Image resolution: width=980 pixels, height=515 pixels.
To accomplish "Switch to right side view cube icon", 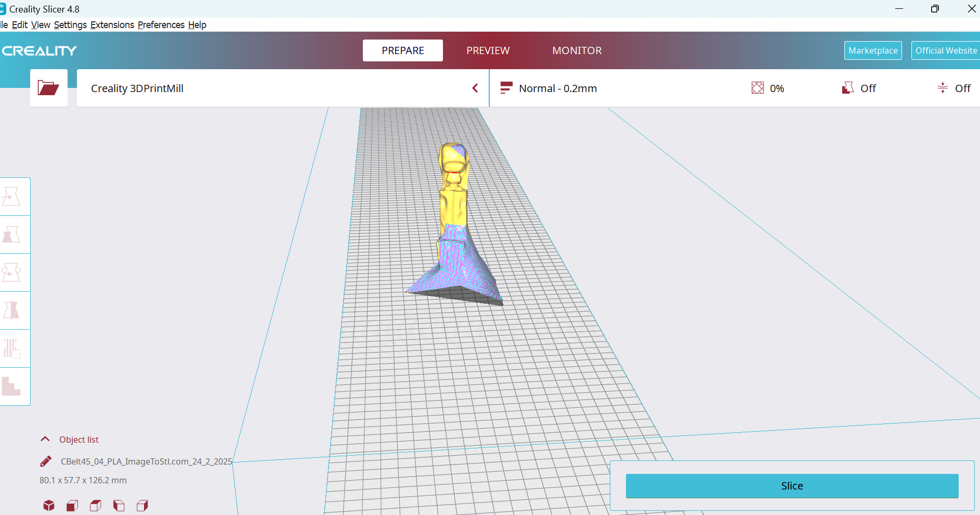I will (142, 506).
